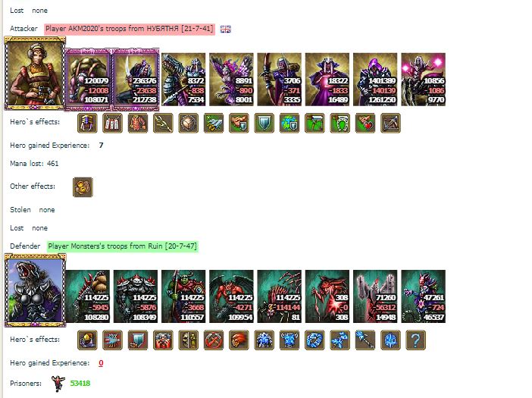Click the prisoners figure icon beside 53418

[58, 384]
